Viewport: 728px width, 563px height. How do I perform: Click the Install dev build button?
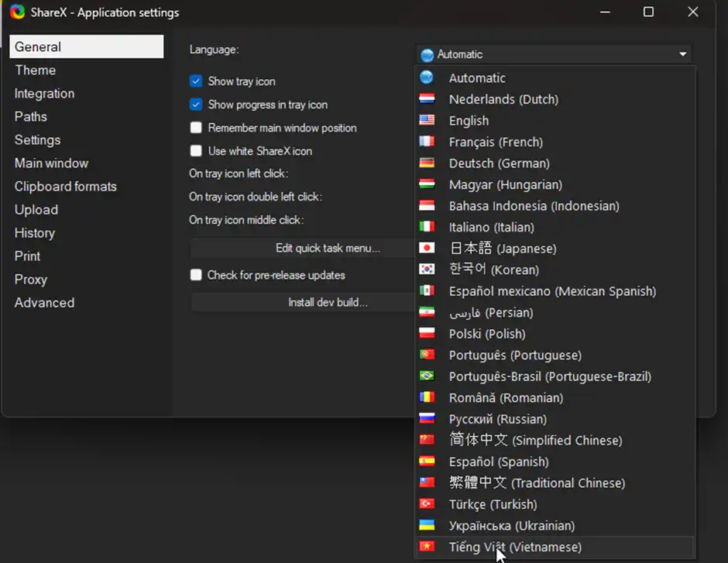(x=327, y=303)
